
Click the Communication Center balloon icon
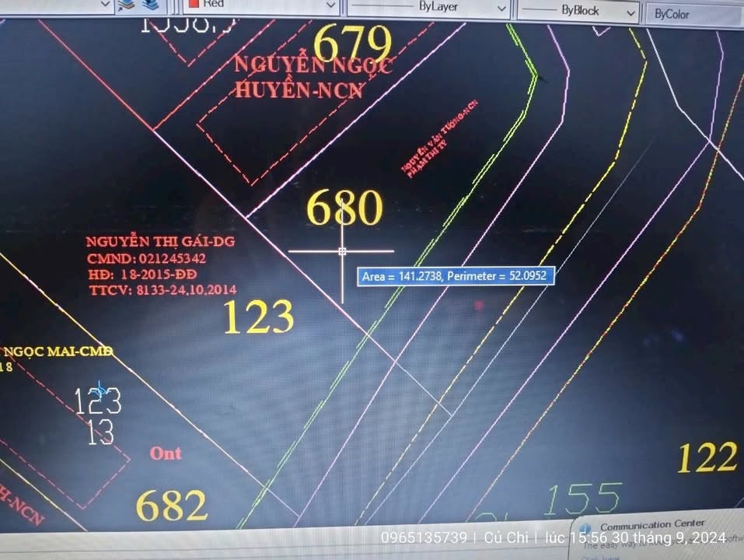(585, 526)
